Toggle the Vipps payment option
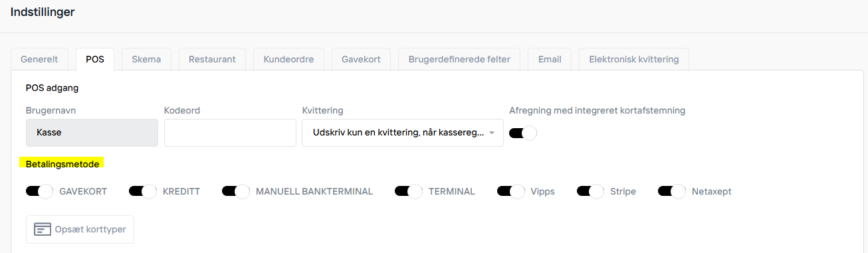868x253 pixels. pos(510,191)
